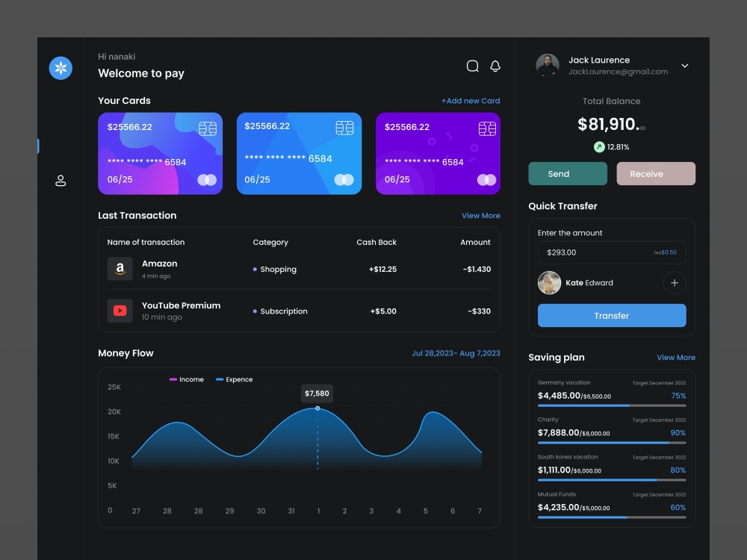Click the Subscription category label
The image size is (747, 560).
tap(284, 311)
